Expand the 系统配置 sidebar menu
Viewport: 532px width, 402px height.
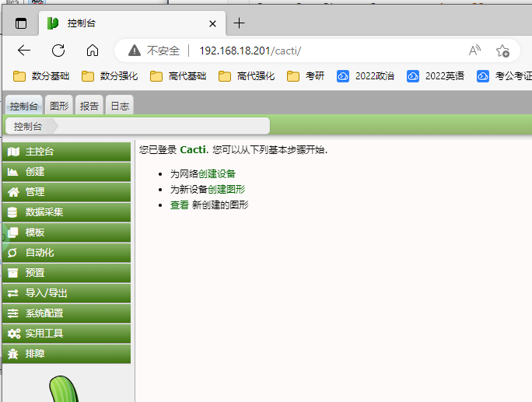(x=44, y=313)
